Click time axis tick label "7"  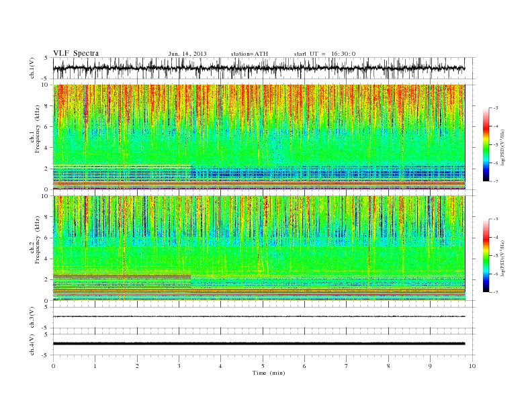click(347, 366)
